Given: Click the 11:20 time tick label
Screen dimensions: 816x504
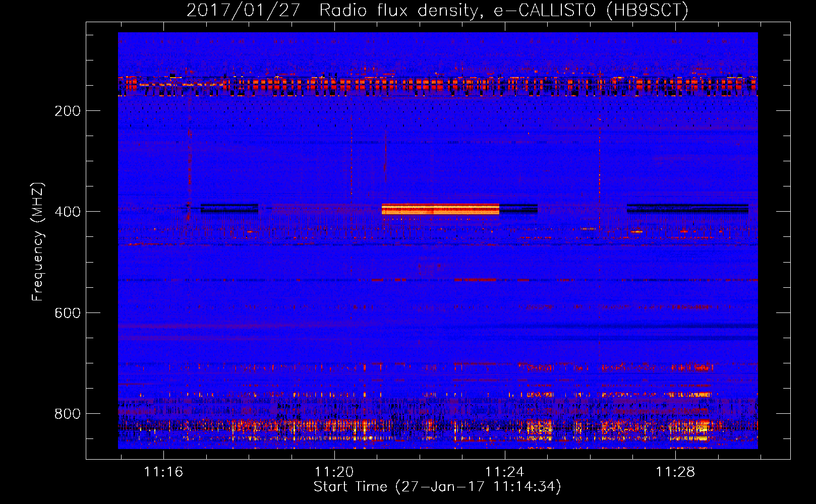Looking at the screenshot, I should (334, 472).
